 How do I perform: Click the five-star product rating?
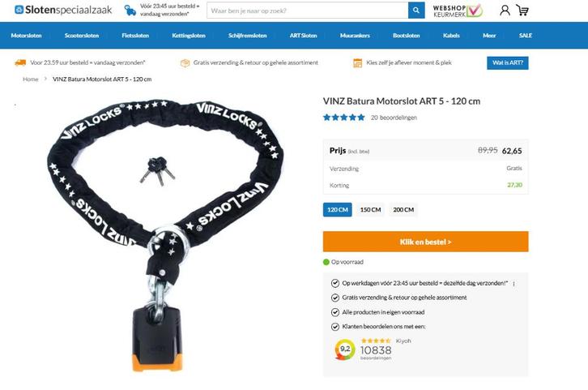(344, 118)
